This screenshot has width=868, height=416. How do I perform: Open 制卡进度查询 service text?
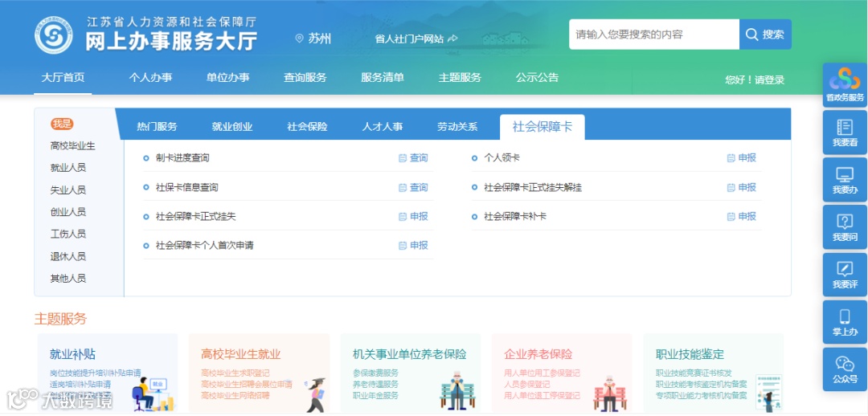[182, 158]
